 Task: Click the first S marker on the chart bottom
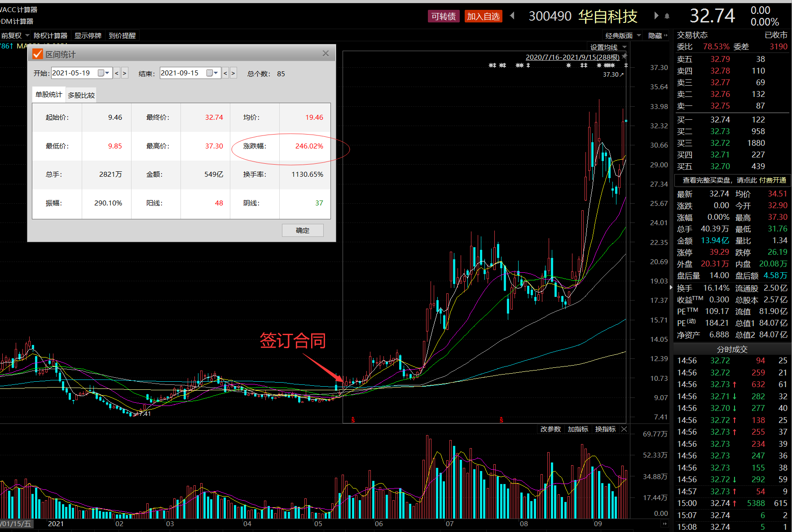click(353, 420)
